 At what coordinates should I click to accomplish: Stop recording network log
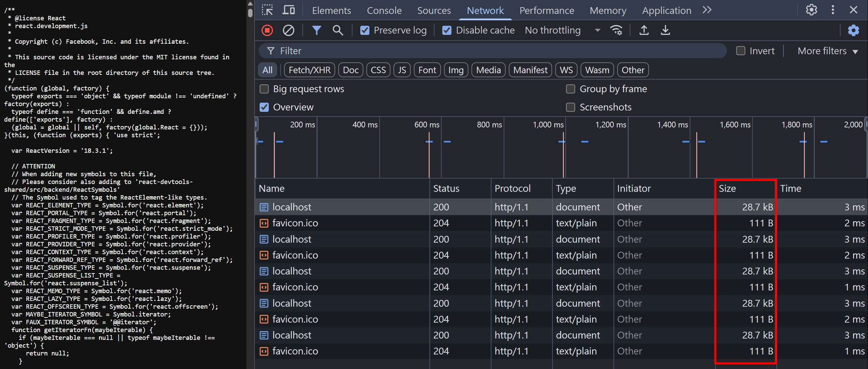(x=267, y=30)
